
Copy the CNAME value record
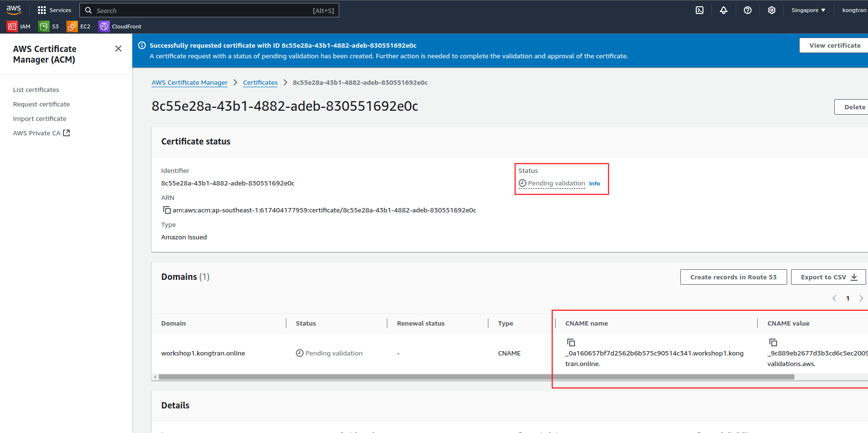[x=773, y=342]
